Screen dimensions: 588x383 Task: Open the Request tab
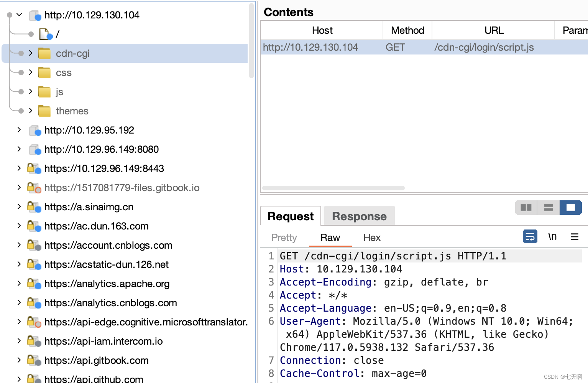point(291,216)
